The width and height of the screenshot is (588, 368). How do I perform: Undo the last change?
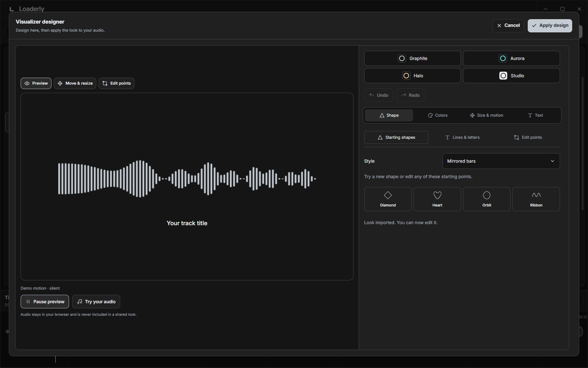point(379,95)
